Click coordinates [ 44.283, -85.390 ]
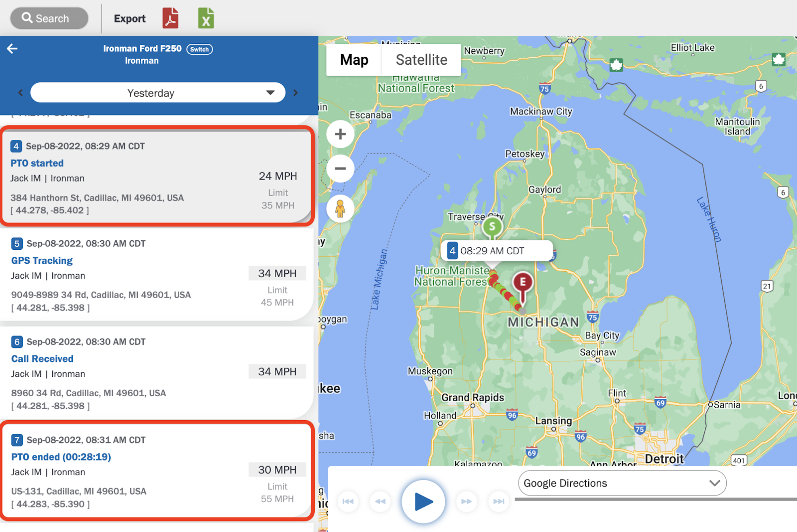Viewport: 797px width, 532px height. 51,504
